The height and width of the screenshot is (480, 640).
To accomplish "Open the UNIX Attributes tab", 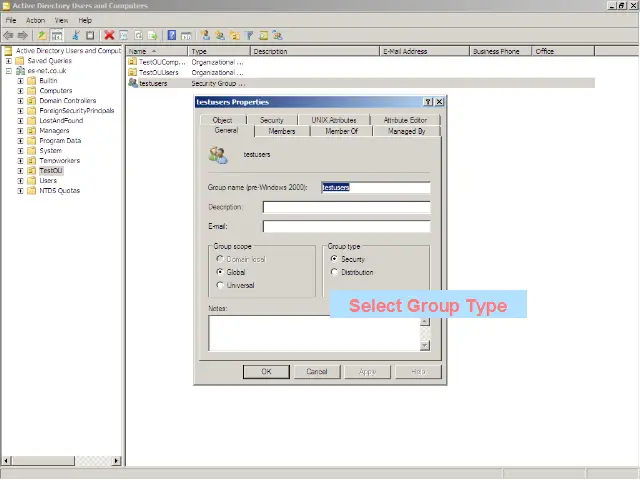I will click(334, 120).
